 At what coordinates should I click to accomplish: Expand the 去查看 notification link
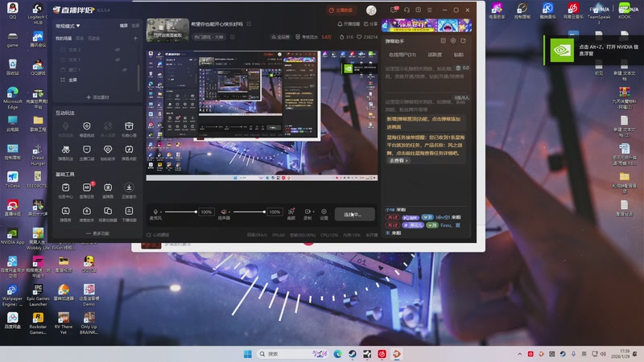pyautogui.click(x=398, y=160)
